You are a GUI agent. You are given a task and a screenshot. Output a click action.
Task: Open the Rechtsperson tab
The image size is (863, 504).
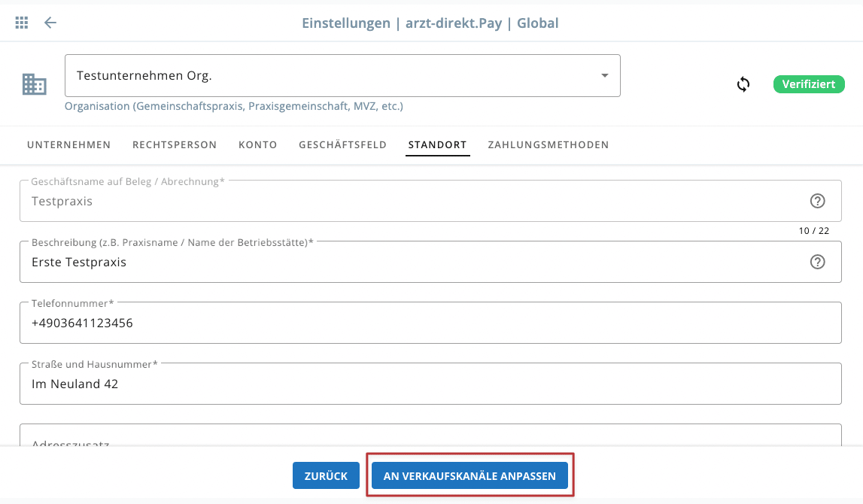tap(175, 144)
